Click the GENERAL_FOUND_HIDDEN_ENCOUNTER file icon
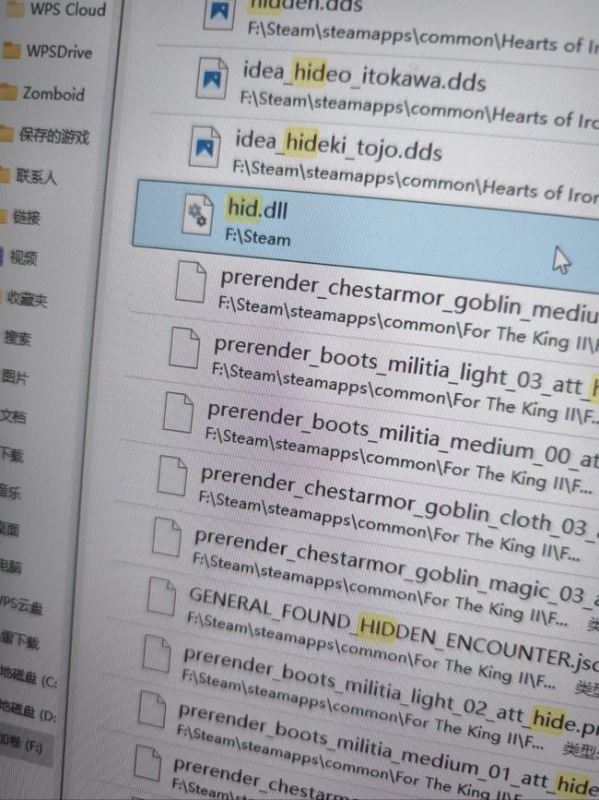 (x=162, y=597)
